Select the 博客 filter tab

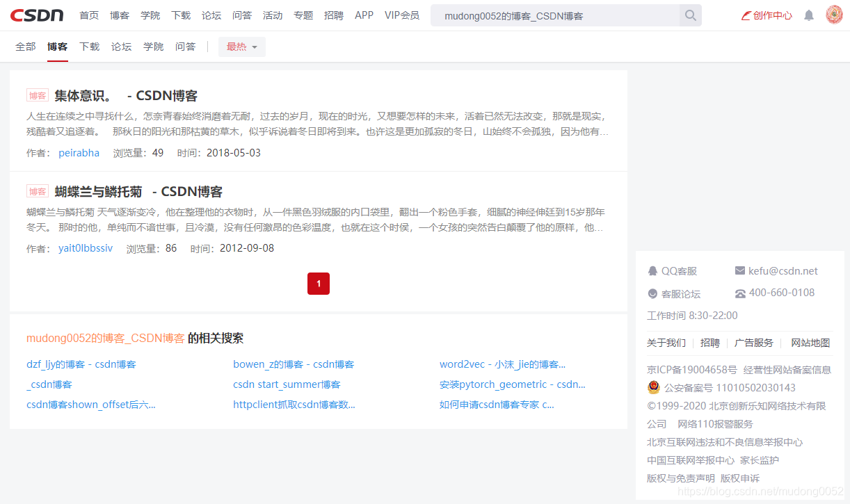pos(58,47)
